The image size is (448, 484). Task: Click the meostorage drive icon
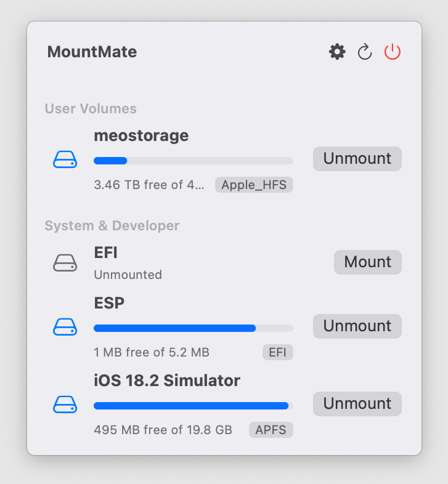pos(65,159)
